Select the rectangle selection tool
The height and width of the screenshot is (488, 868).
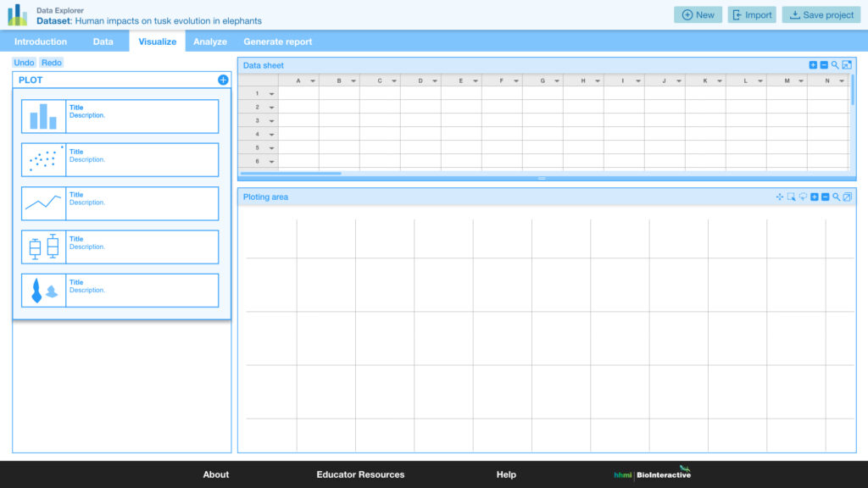791,197
